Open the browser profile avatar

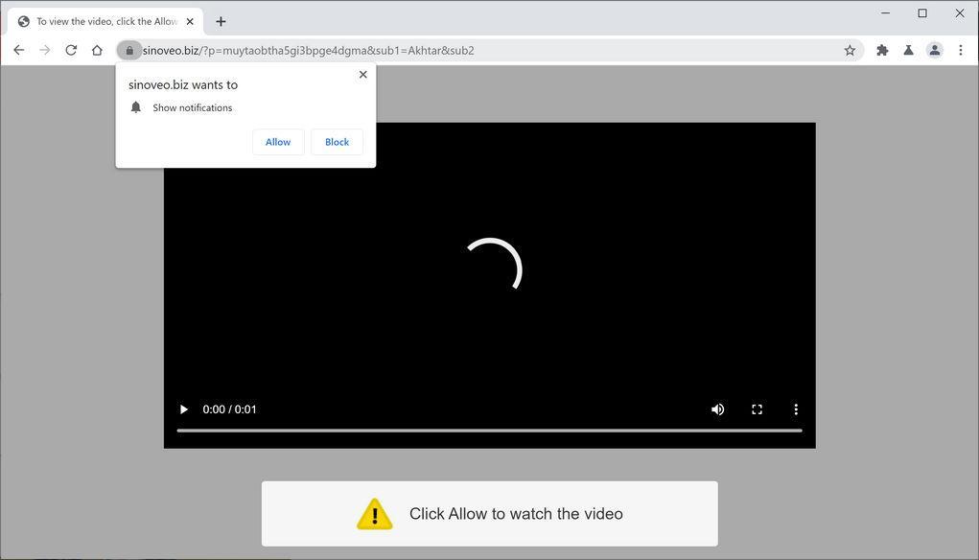pyautogui.click(x=934, y=50)
